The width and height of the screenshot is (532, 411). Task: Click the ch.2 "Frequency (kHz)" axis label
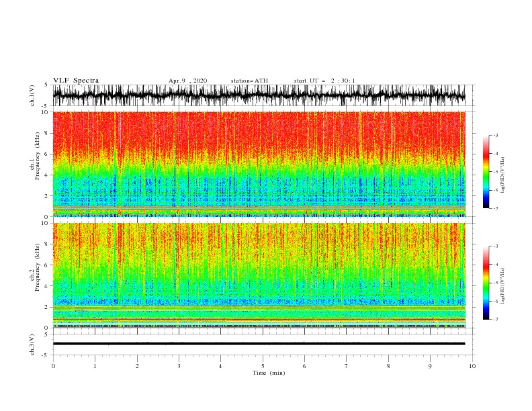point(38,267)
